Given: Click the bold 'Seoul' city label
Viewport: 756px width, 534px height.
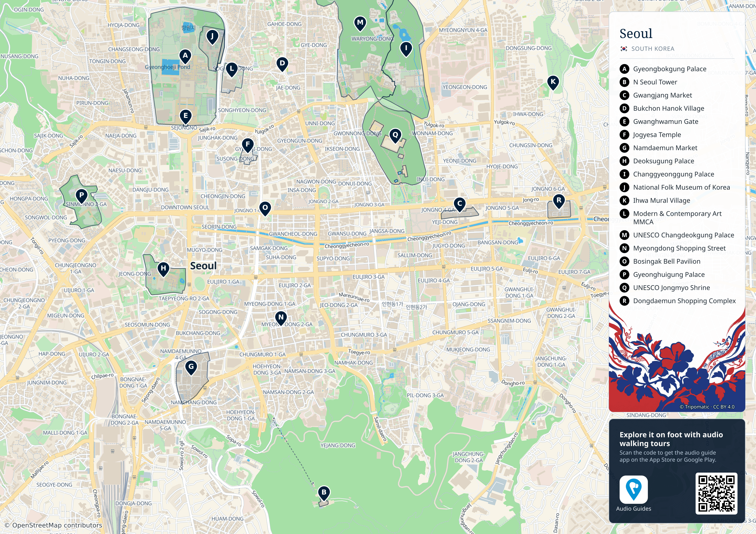Looking at the screenshot, I should click(x=203, y=266).
